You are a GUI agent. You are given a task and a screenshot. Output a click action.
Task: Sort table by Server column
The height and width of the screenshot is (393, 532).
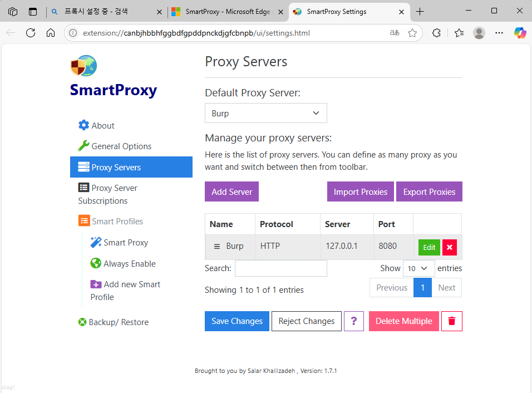click(347, 224)
